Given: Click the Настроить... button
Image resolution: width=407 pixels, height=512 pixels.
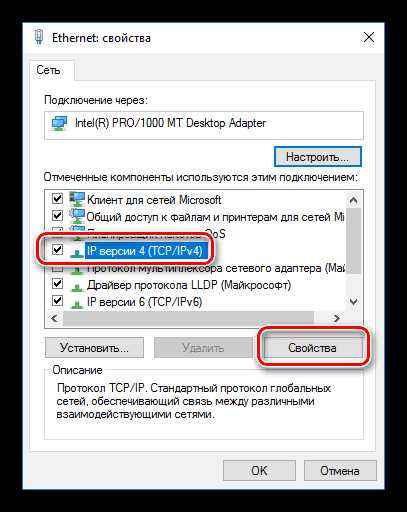Looking at the screenshot, I should pyautogui.click(x=317, y=156).
